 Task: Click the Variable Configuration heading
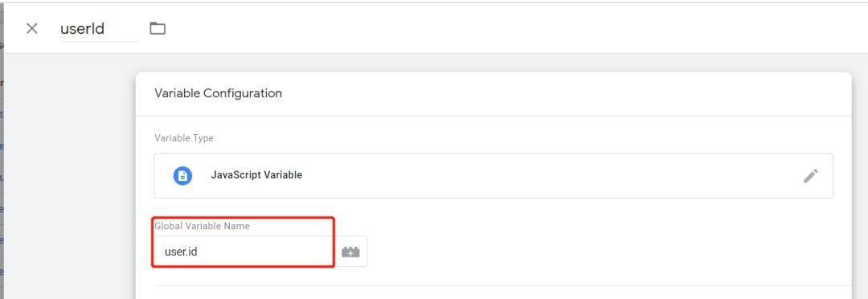(218, 93)
